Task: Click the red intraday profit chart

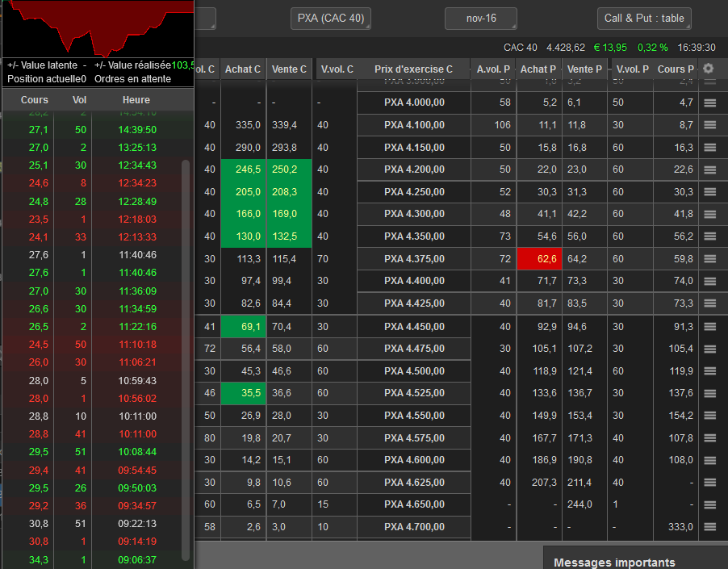Action: coord(98,29)
